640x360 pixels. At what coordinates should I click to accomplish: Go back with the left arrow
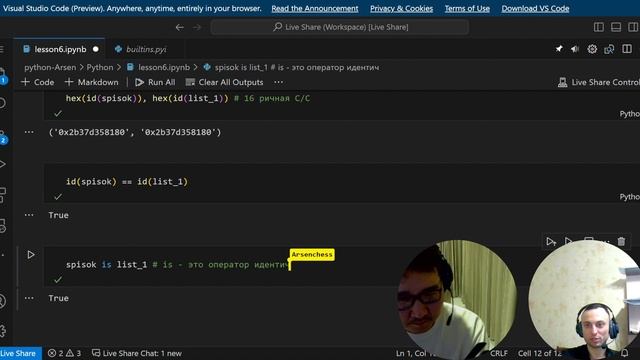180,27
